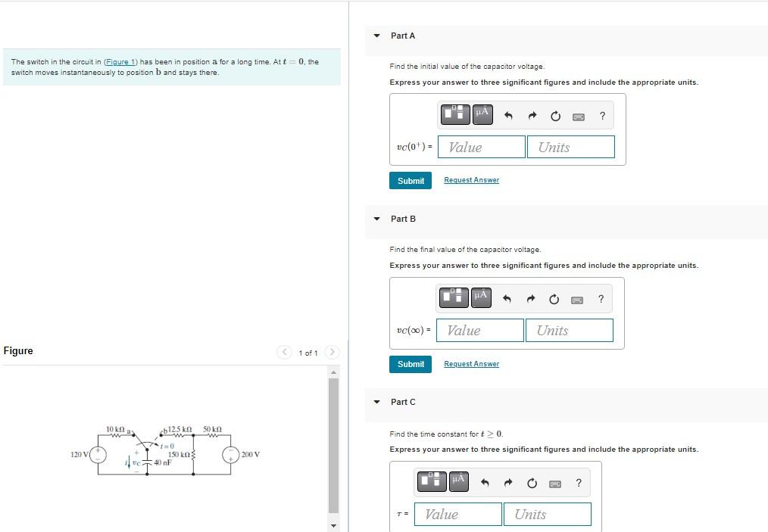Open templates tool in Part B toolbar
Image resolution: width=768 pixels, height=532 pixels.
click(x=454, y=297)
